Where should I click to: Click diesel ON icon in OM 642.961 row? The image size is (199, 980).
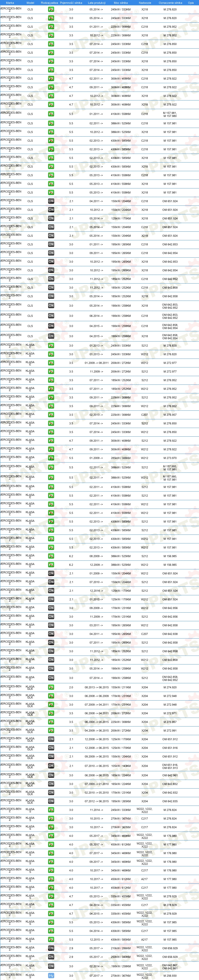[x=51, y=775]
